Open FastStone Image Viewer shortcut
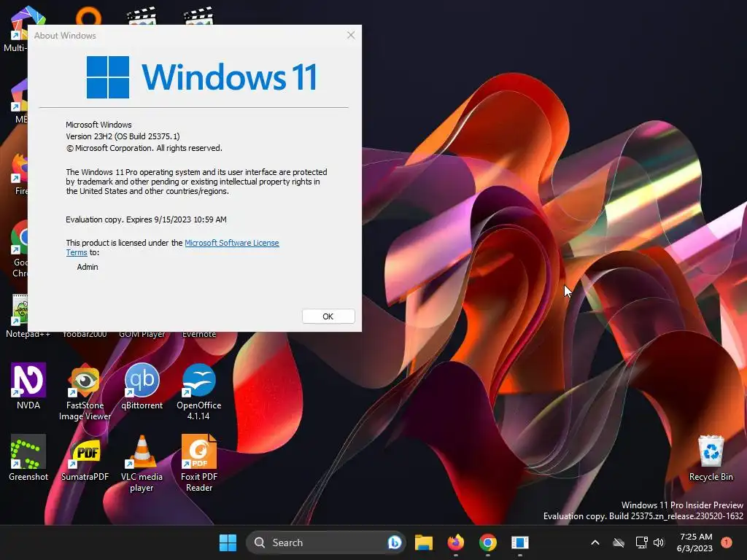Image resolution: width=747 pixels, height=560 pixels. 85,392
